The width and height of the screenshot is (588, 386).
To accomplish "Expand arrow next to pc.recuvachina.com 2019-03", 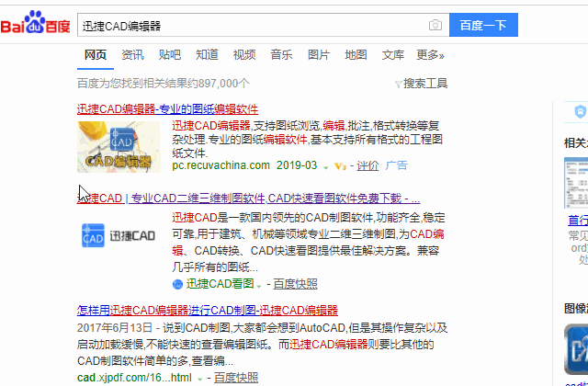I will coord(326,167).
